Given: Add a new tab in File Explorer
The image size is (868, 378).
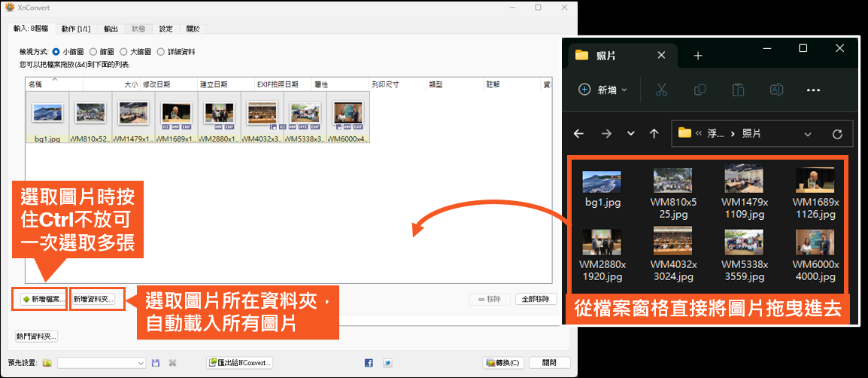Looking at the screenshot, I should click(x=698, y=56).
